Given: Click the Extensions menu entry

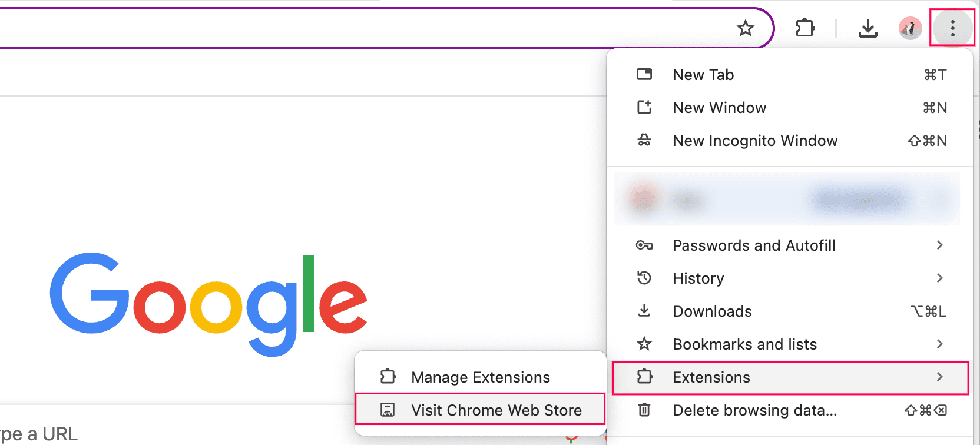Looking at the screenshot, I should 711,377.
